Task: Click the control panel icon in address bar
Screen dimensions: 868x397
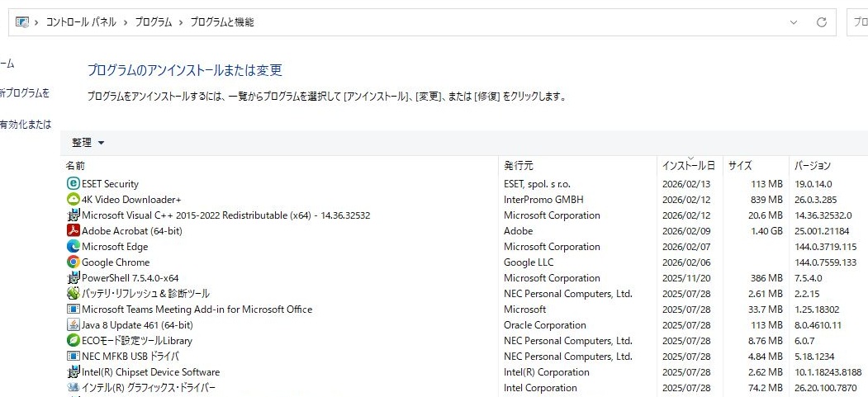Action: [22, 22]
